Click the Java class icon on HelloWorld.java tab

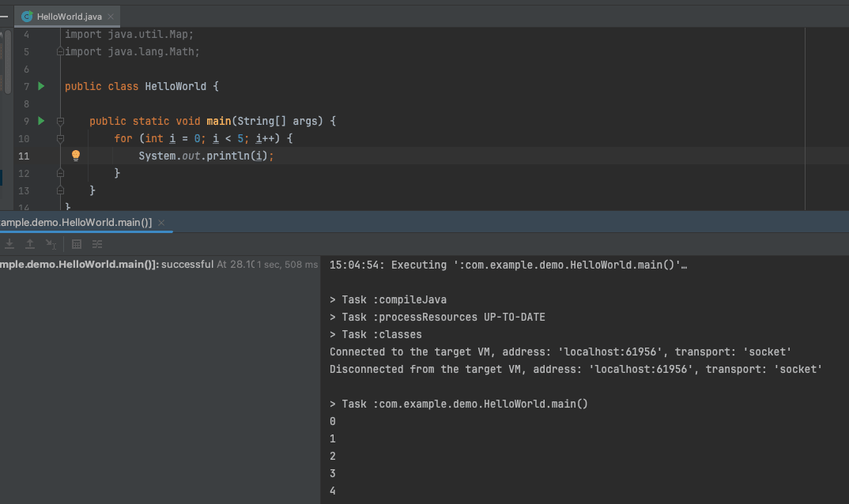point(27,17)
